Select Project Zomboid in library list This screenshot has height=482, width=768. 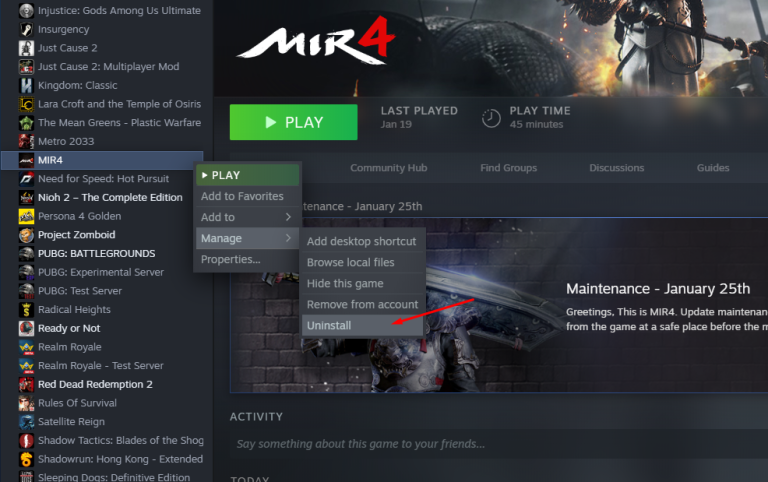(x=76, y=235)
